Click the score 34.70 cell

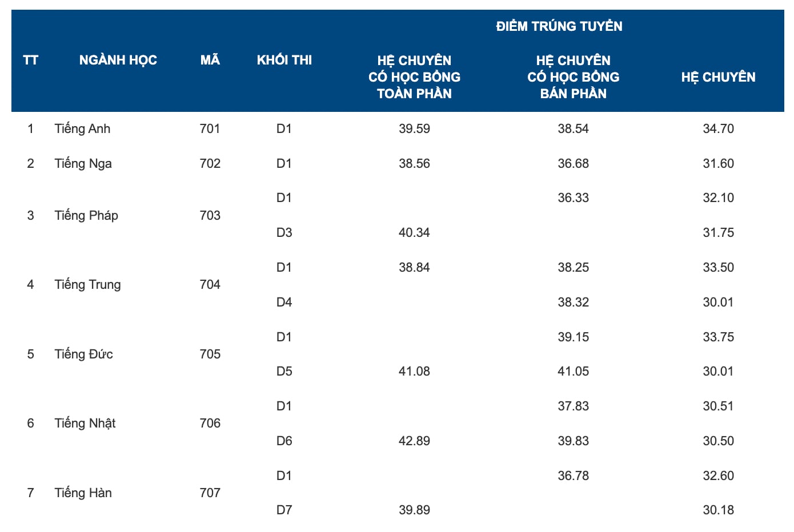coord(718,129)
